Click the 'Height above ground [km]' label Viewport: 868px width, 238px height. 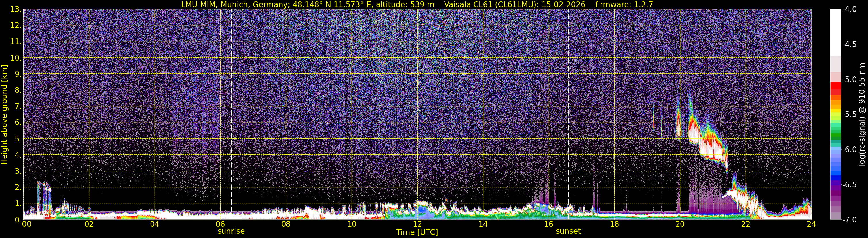coord(4,115)
